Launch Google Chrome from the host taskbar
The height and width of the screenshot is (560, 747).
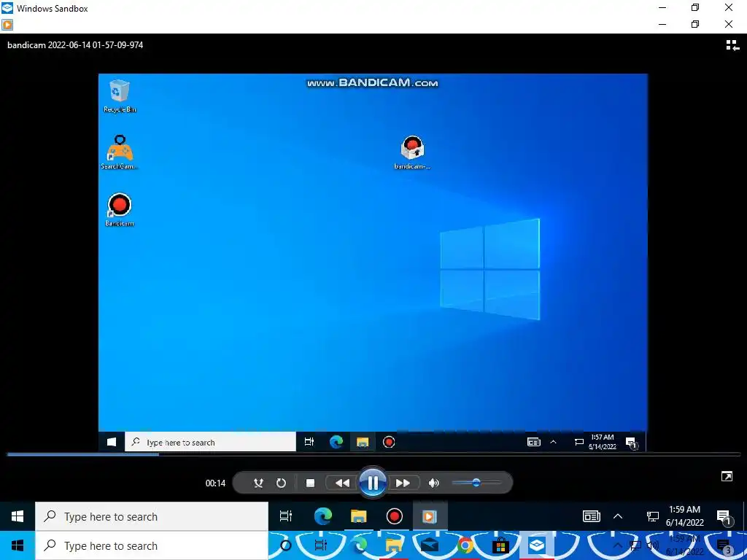465,545
